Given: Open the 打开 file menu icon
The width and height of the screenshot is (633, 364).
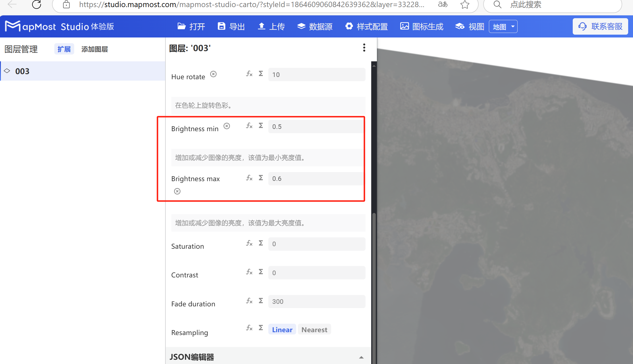Looking at the screenshot, I should (x=182, y=26).
